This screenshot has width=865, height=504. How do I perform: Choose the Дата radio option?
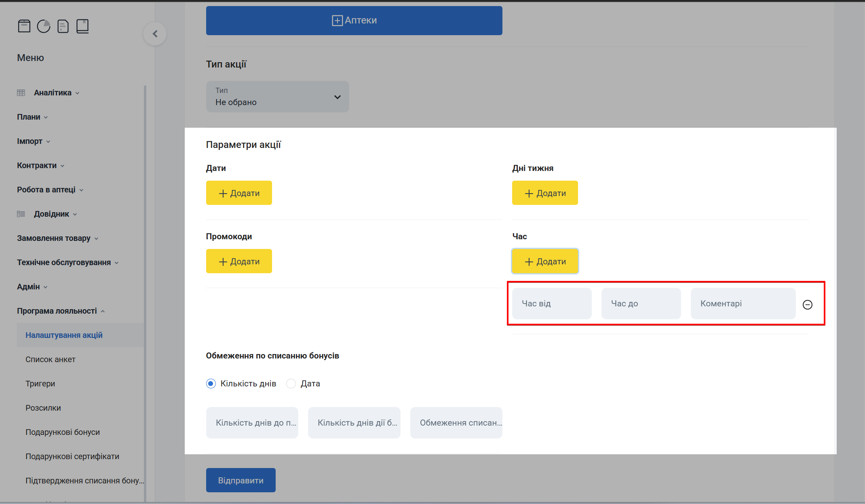[x=291, y=383]
